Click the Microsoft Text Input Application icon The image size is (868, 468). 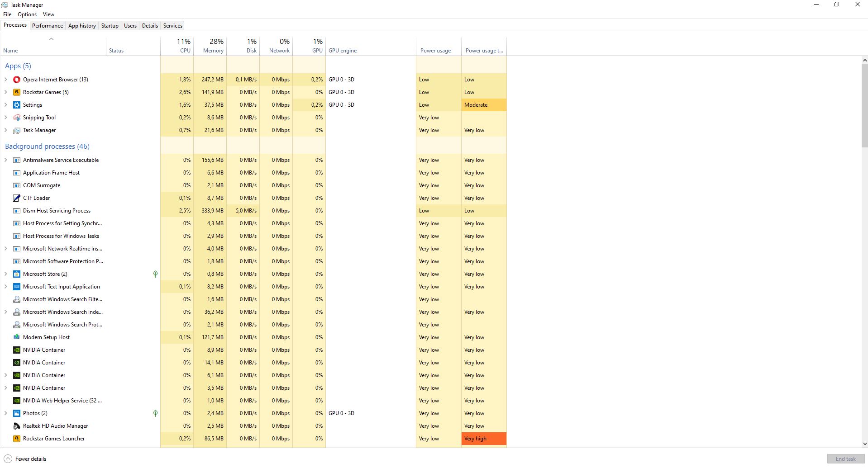(x=17, y=287)
